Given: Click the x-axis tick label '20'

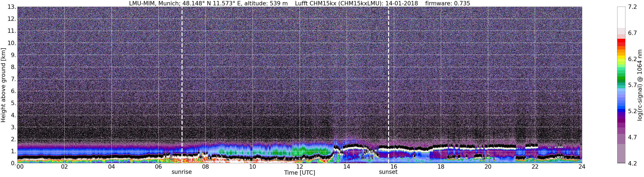Looking at the screenshot, I should tap(488, 166).
